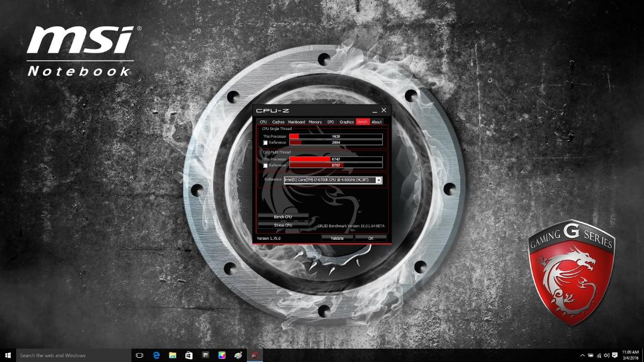The height and width of the screenshot is (362, 644).
Task: Click CPUID Benchmark Version 15.01.64 BETA text
Action: 351,226
